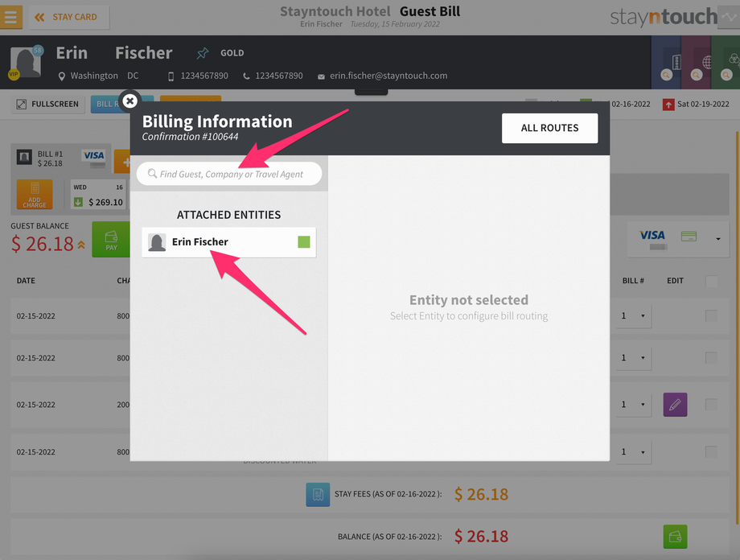740x560 pixels.
Task: Click the email erin.fischer@stayntouch.com
Action: click(x=388, y=76)
